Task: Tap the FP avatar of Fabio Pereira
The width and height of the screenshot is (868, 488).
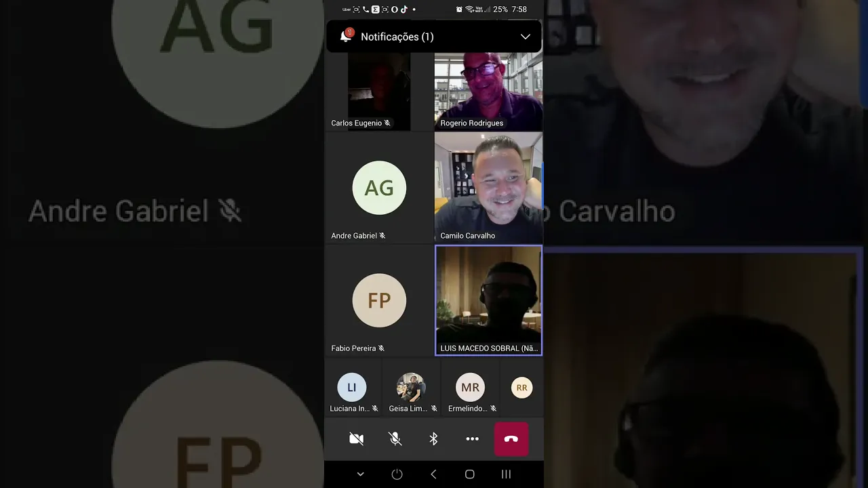Action: pos(379,300)
